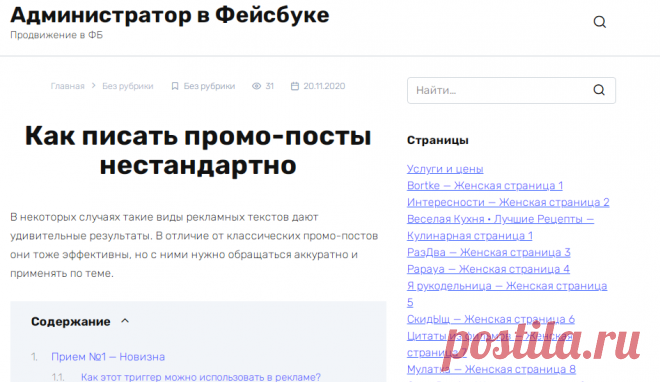Open Цитаты из фильмов — Женская страница link
This screenshot has width=660, height=382.
point(490,344)
